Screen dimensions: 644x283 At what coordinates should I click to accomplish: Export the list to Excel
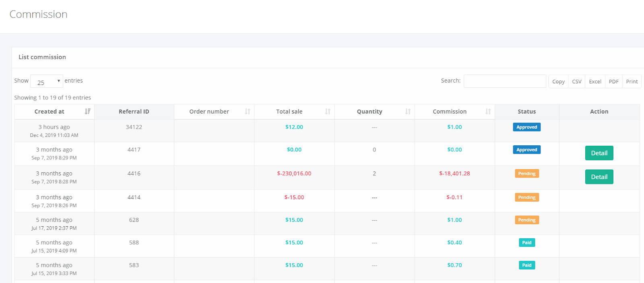pyautogui.click(x=595, y=81)
